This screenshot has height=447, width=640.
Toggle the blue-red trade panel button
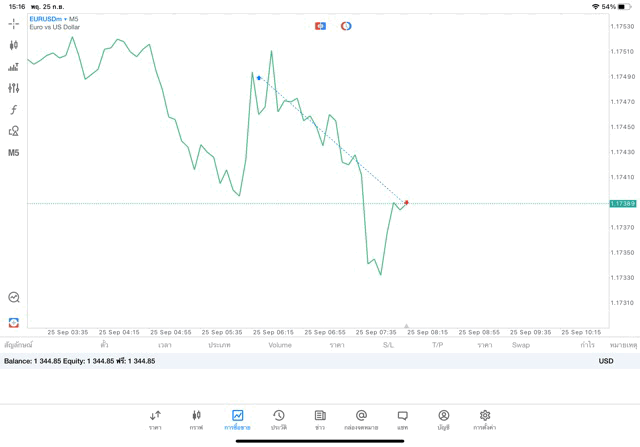pyautogui.click(x=320, y=26)
